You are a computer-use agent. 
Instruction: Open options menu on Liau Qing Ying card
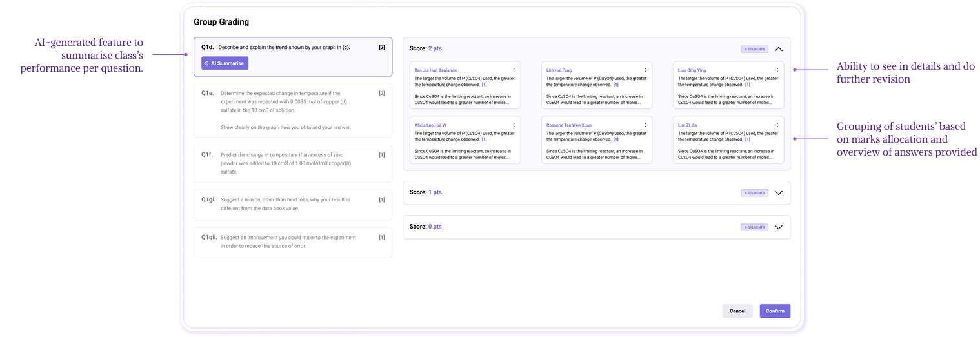point(777,70)
